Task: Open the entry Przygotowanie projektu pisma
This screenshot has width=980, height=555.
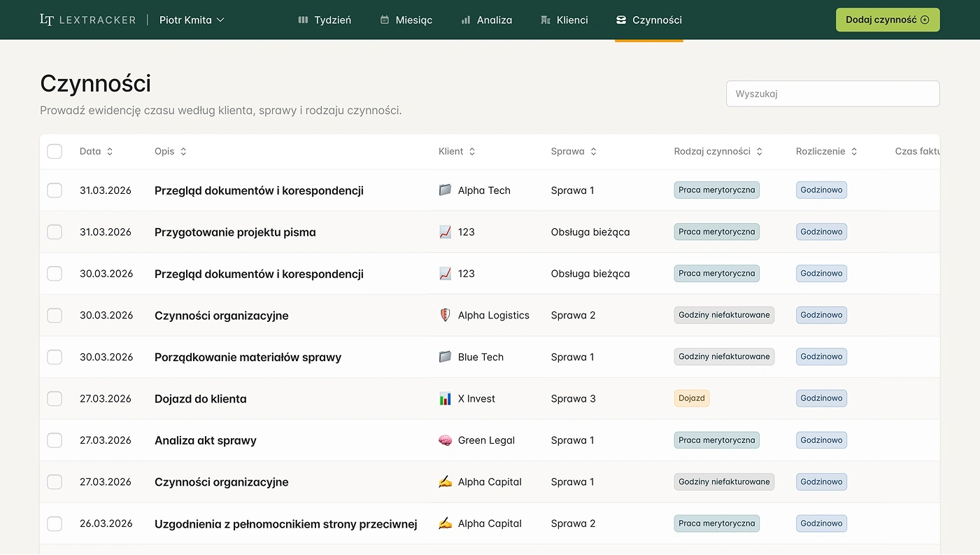Action: point(235,232)
